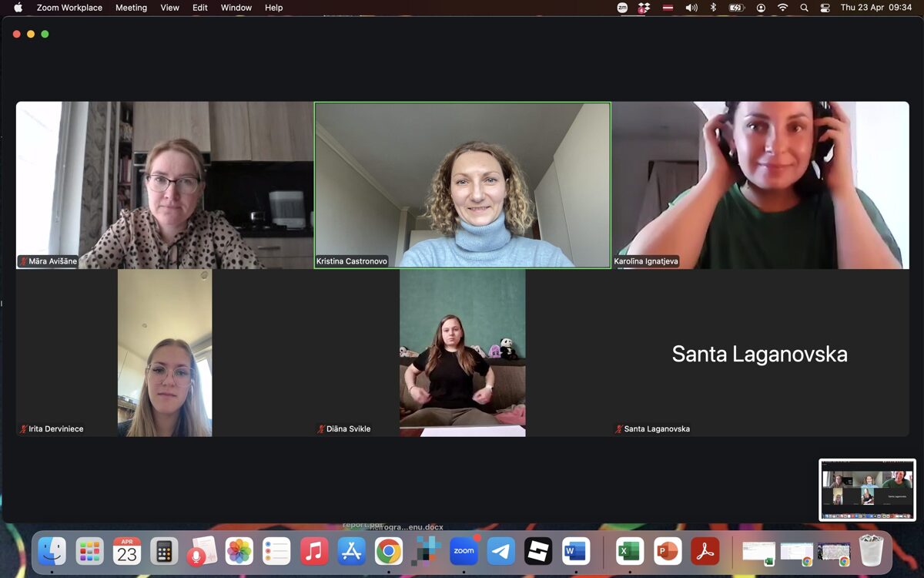
Task: Click the Kristina Castronovo name label
Action: (x=352, y=261)
